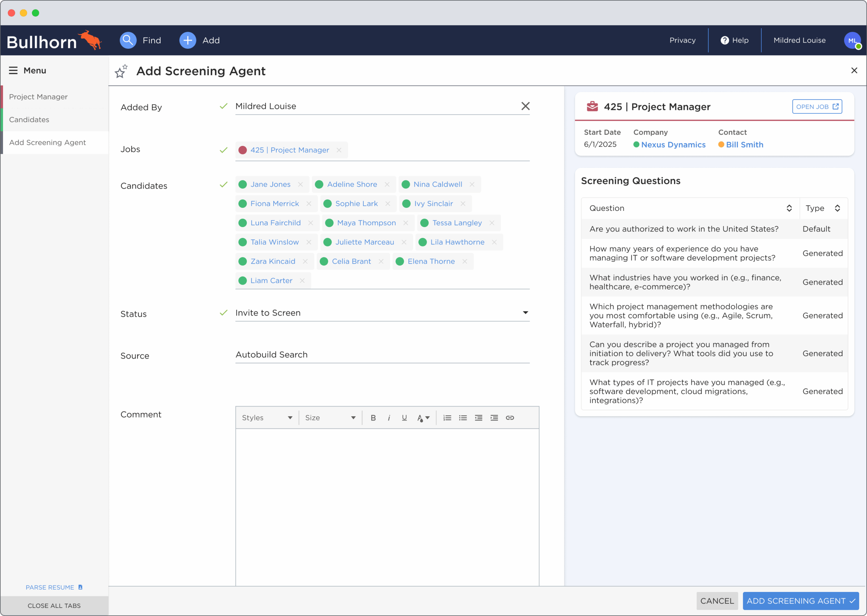Open the Status dropdown
Image resolution: width=867 pixels, height=616 pixels.
525,313
